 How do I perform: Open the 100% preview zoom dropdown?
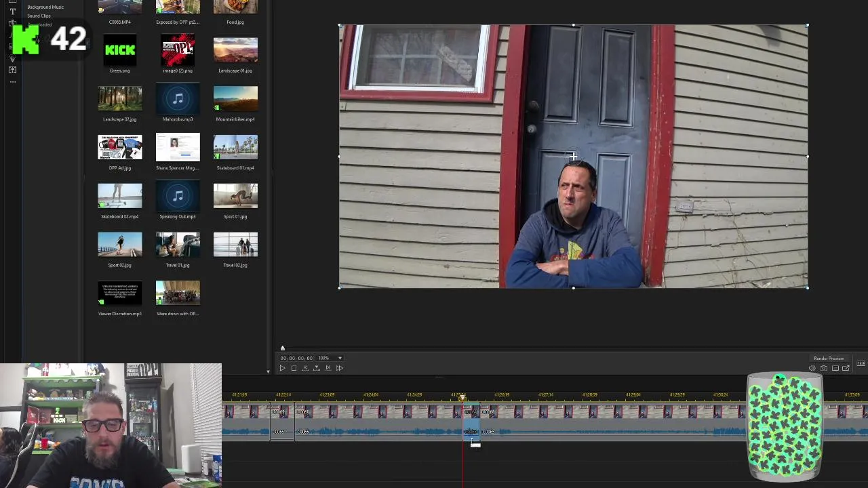point(330,358)
